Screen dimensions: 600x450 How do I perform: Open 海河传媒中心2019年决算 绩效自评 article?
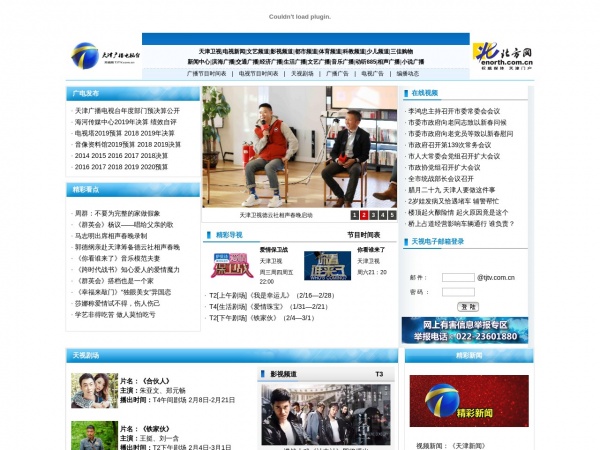(x=126, y=122)
